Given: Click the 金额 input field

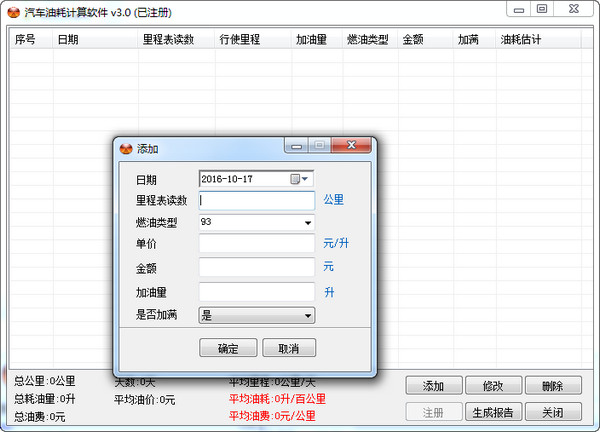Looking at the screenshot, I should click(x=257, y=268).
